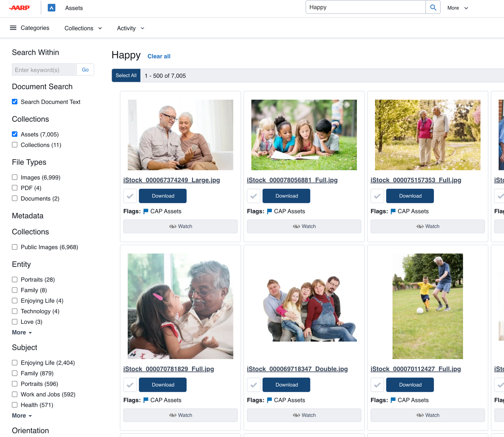Open iStock_000070112427_Full.jpg file link
This screenshot has width=504, height=437.
[x=416, y=369]
